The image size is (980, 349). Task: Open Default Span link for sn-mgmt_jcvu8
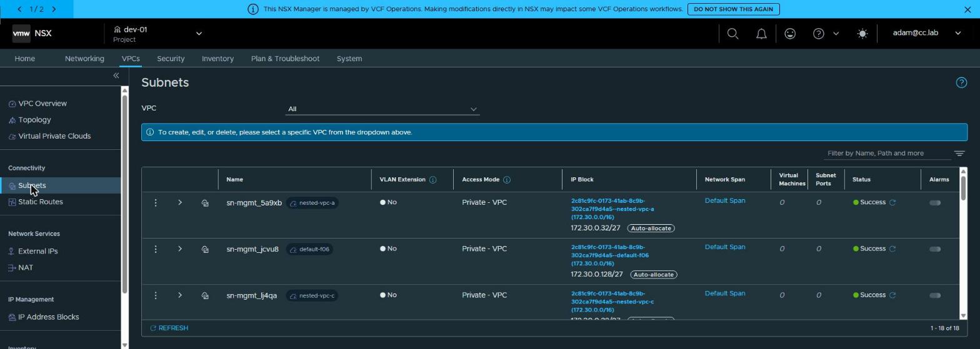click(725, 247)
